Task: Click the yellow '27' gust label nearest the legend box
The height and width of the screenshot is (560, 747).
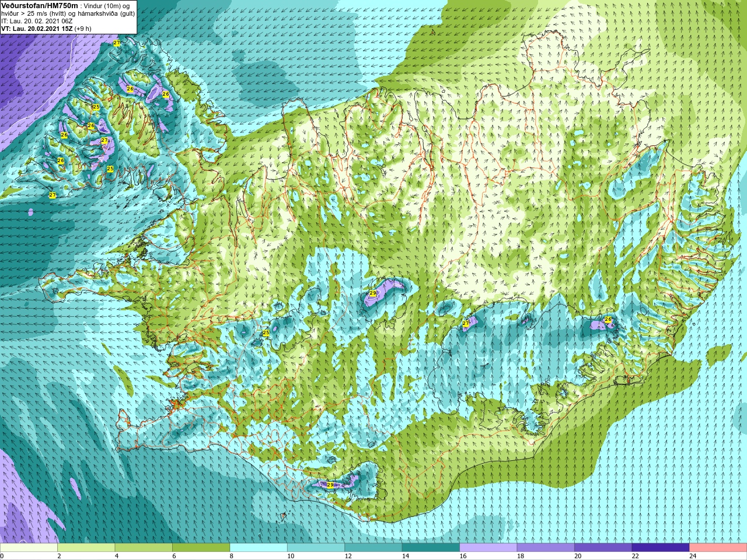Action: 117,43
